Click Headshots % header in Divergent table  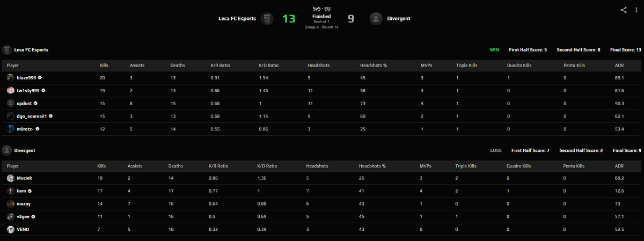[372, 165]
